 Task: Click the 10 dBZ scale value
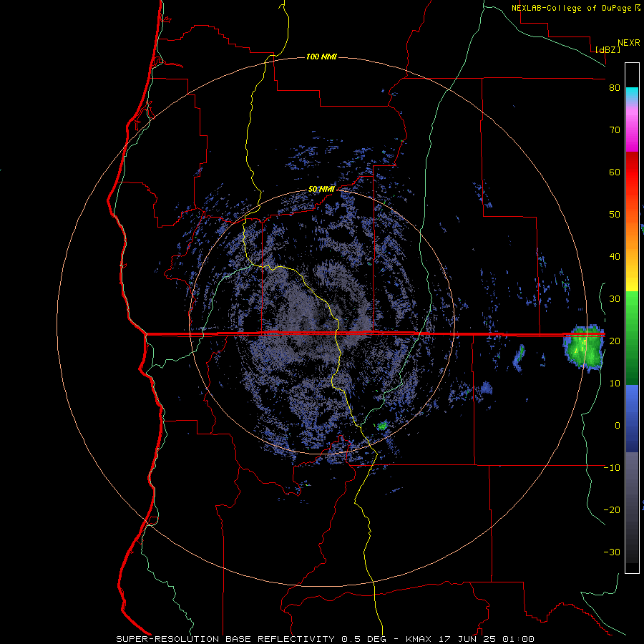(x=615, y=384)
